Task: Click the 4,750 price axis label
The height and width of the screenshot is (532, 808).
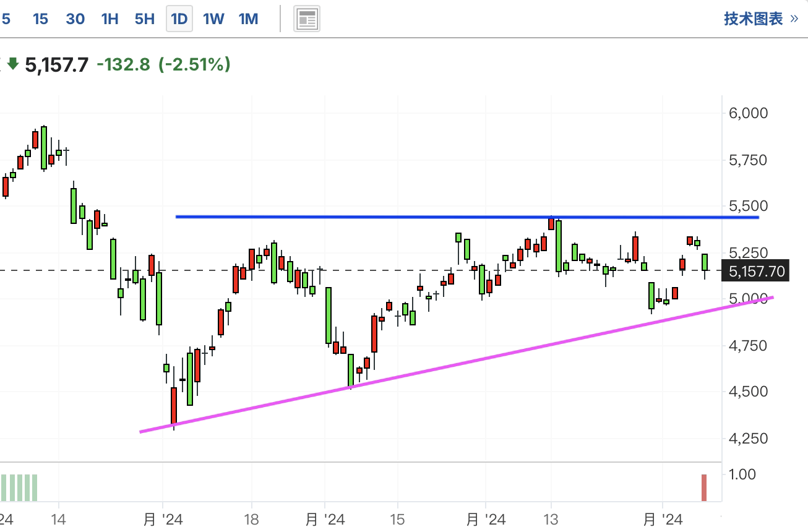Action: [x=749, y=345]
